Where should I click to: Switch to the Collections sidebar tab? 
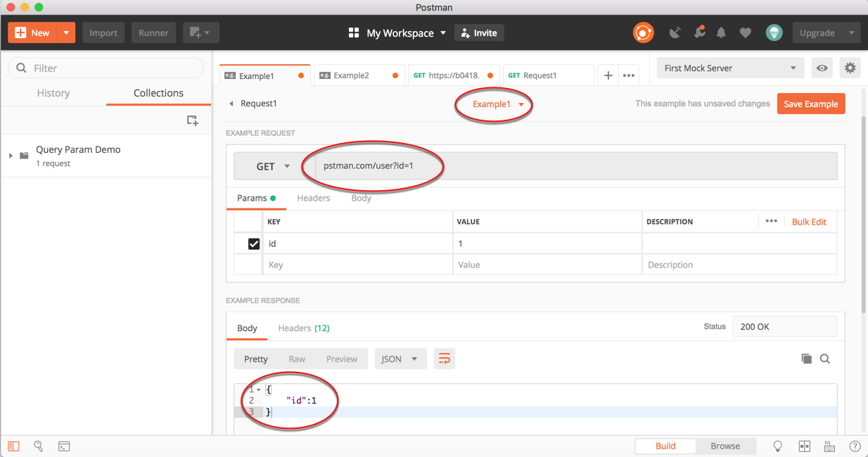[x=158, y=93]
